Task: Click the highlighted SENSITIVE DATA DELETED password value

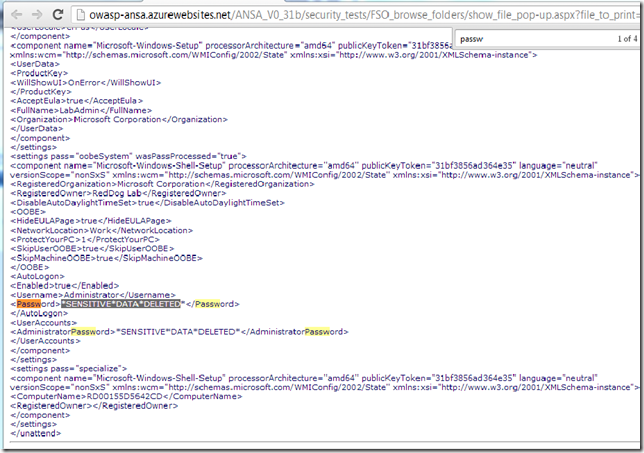Action: (x=121, y=304)
